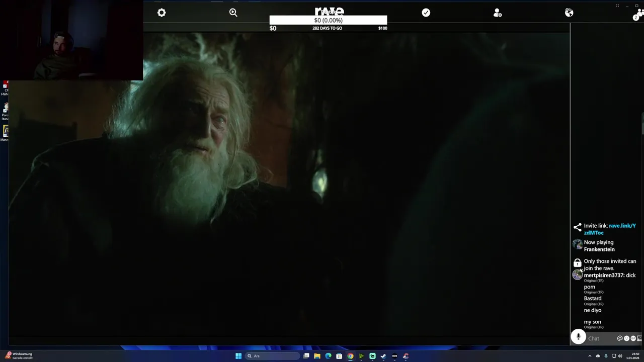Open the last red taskbar app icon

pos(406,356)
